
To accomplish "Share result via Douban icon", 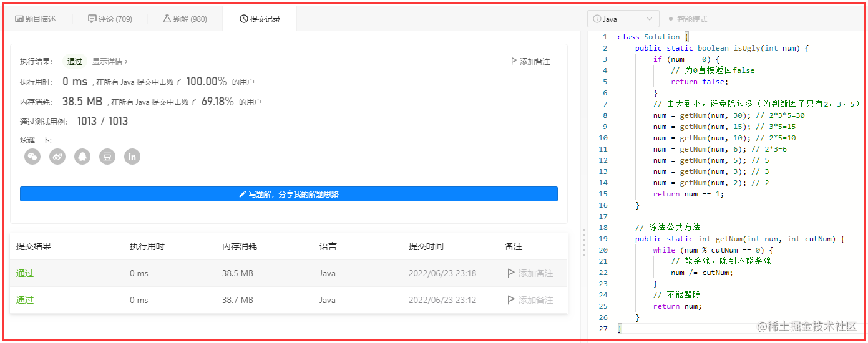I will (107, 157).
